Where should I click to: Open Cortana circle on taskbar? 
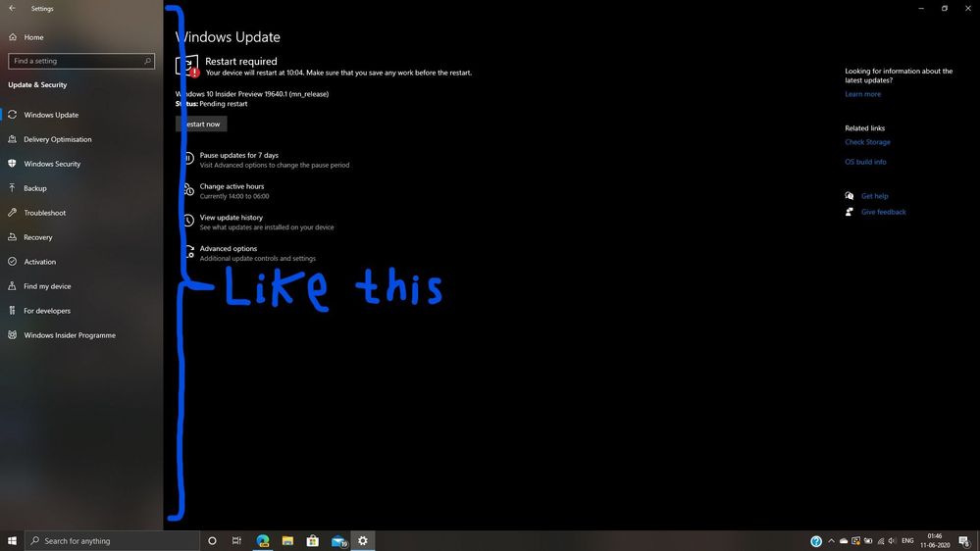212,540
